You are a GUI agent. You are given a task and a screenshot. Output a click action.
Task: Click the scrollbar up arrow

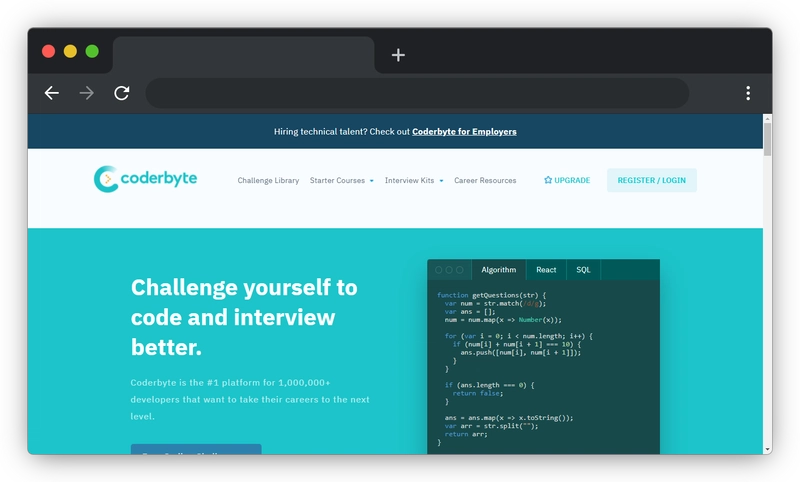pyautogui.click(x=767, y=118)
